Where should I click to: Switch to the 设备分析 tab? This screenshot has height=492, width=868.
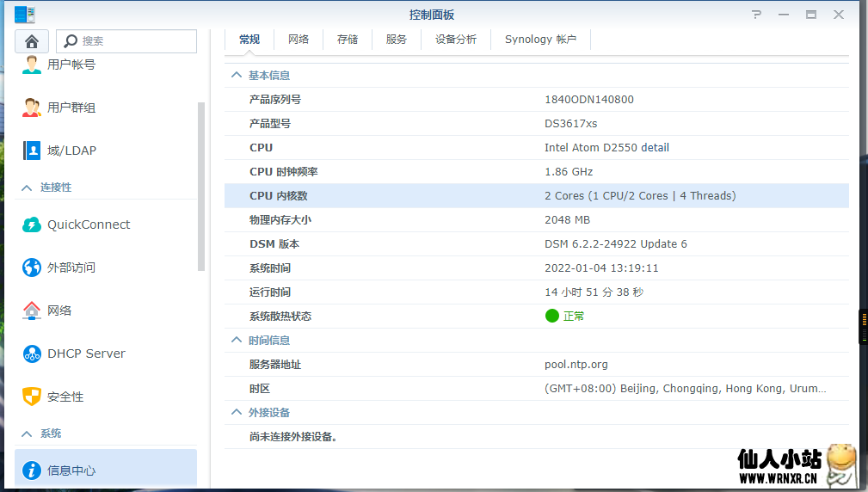tap(456, 40)
